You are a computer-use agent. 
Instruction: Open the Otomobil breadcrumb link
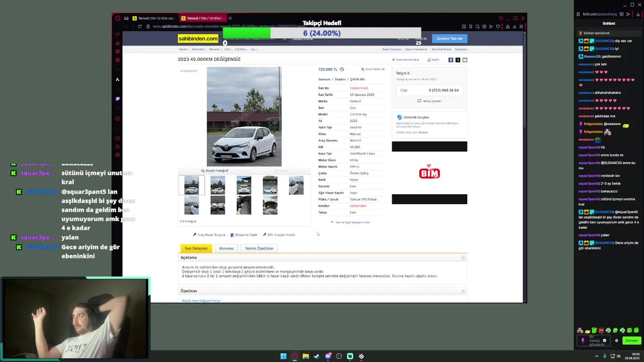pos(198,49)
